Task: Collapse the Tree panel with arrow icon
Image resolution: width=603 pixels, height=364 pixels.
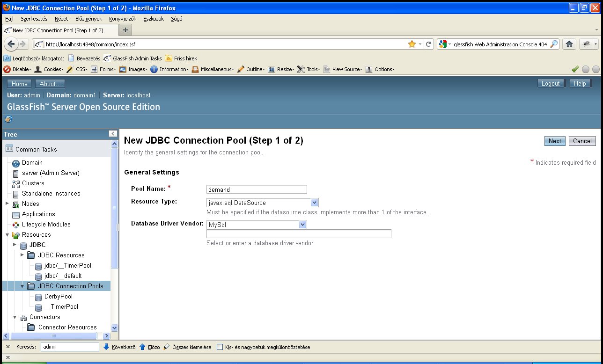Action: (x=113, y=134)
